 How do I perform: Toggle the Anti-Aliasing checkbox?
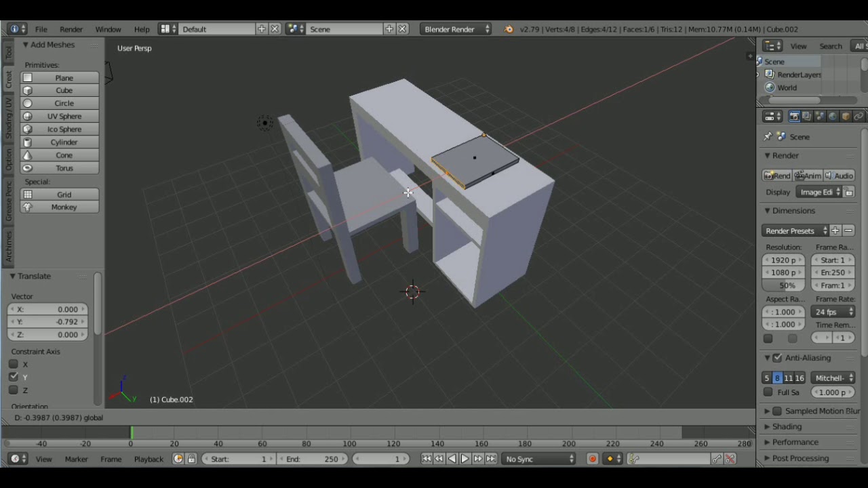pos(778,358)
